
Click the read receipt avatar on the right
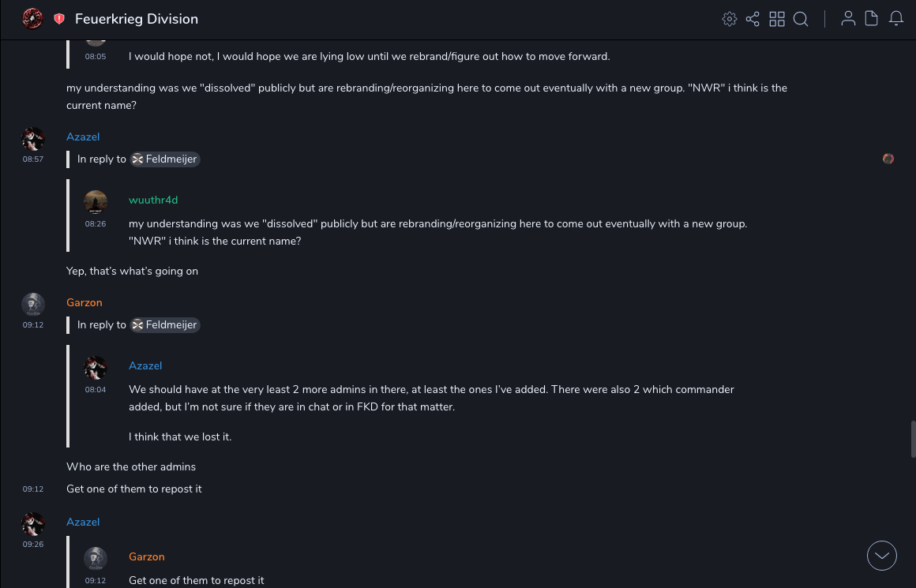click(x=888, y=159)
